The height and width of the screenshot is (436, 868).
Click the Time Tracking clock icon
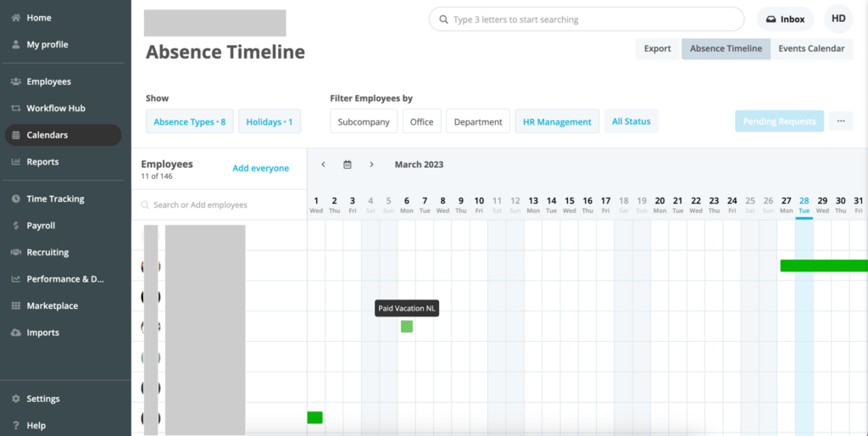[x=16, y=198]
